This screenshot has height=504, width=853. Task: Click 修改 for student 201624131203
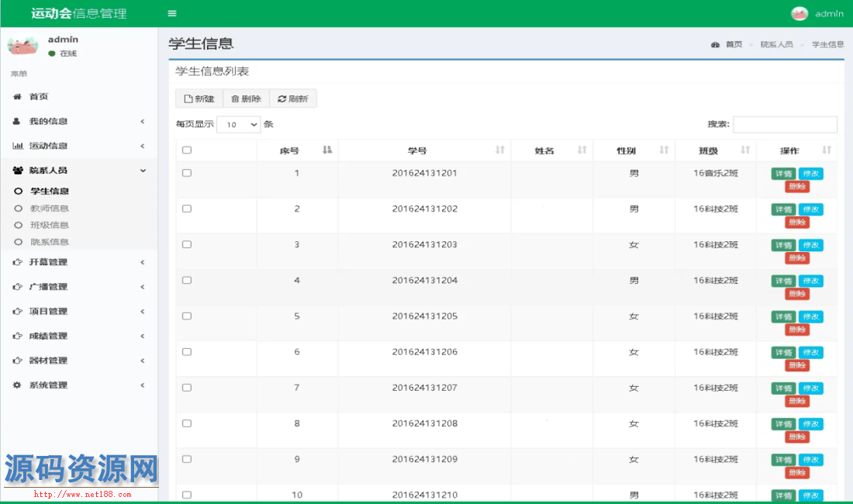[x=810, y=245]
